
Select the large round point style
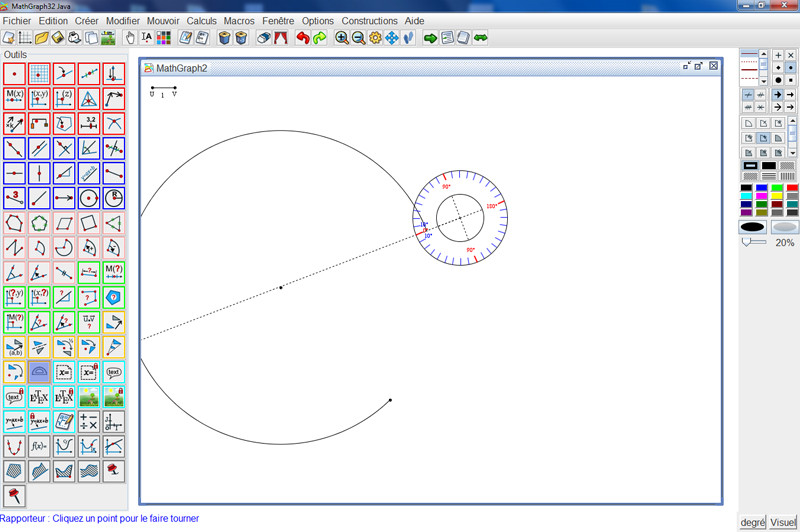(x=778, y=80)
